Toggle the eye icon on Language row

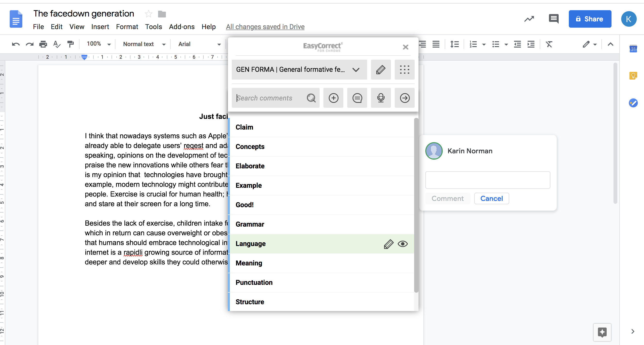tap(402, 244)
